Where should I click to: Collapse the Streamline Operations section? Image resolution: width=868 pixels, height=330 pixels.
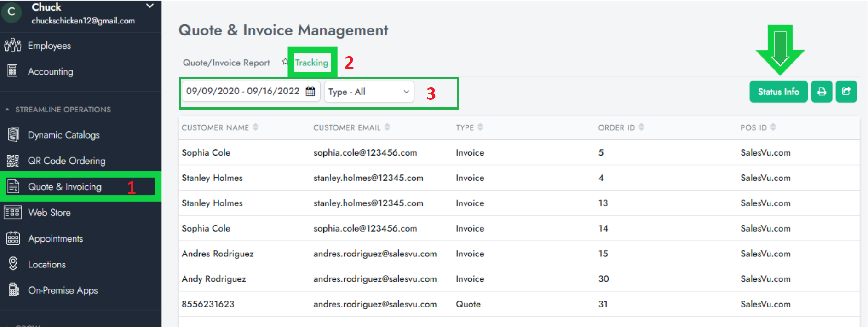tap(7, 110)
